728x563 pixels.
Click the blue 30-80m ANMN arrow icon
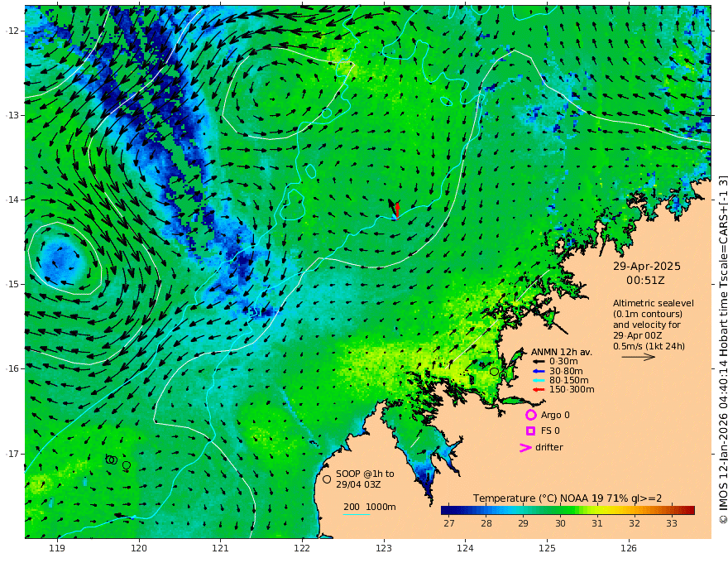coord(539,371)
